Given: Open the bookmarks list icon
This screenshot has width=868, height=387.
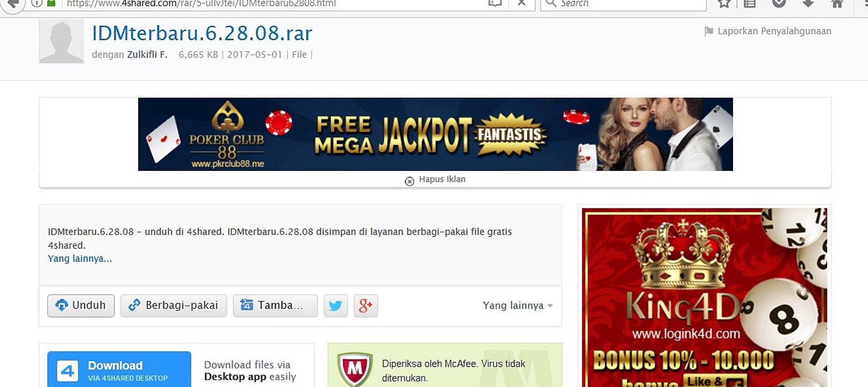Looking at the screenshot, I should (x=750, y=4).
